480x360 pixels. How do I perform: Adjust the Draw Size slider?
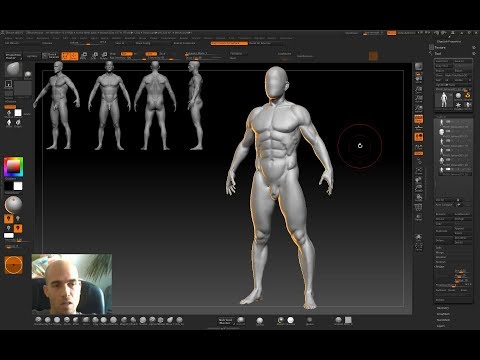[x=204, y=58]
